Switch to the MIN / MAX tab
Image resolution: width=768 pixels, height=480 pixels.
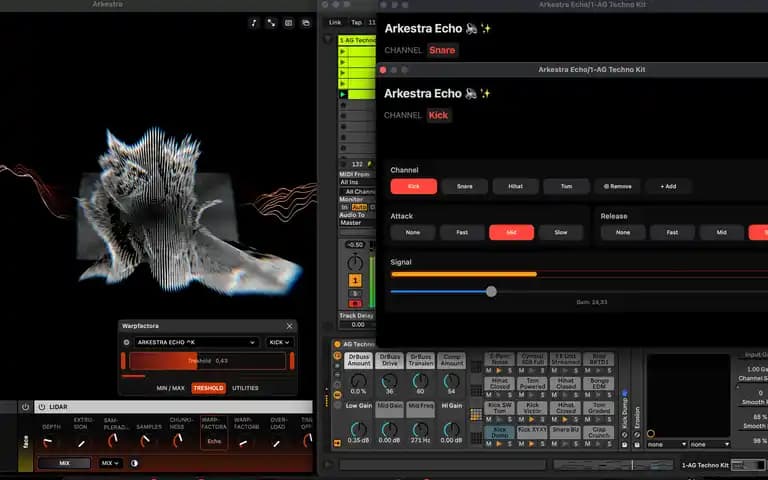[x=170, y=388]
